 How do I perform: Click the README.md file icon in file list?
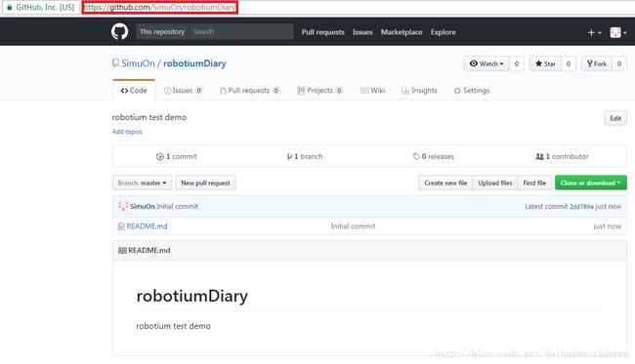[121, 226]
